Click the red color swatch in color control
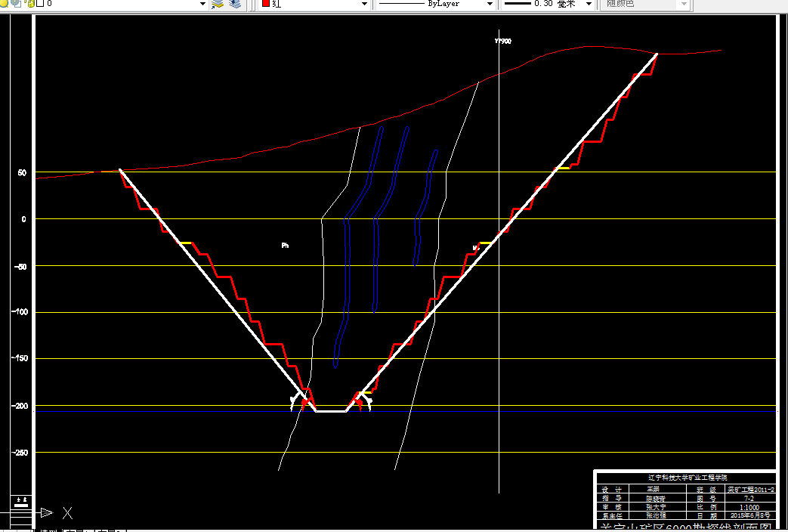 coord(265,3)
